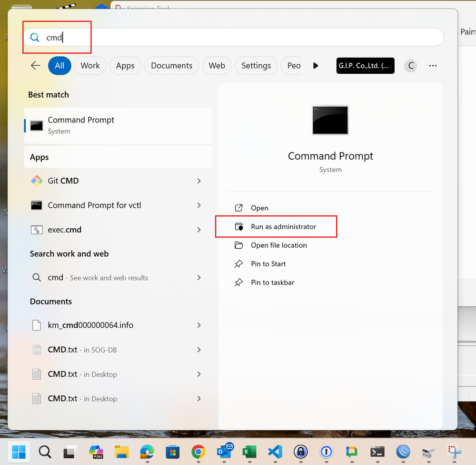Expand km_cmd000000064.info chevron
Viewport: 476px width, 465px height.
coord(199,325)
